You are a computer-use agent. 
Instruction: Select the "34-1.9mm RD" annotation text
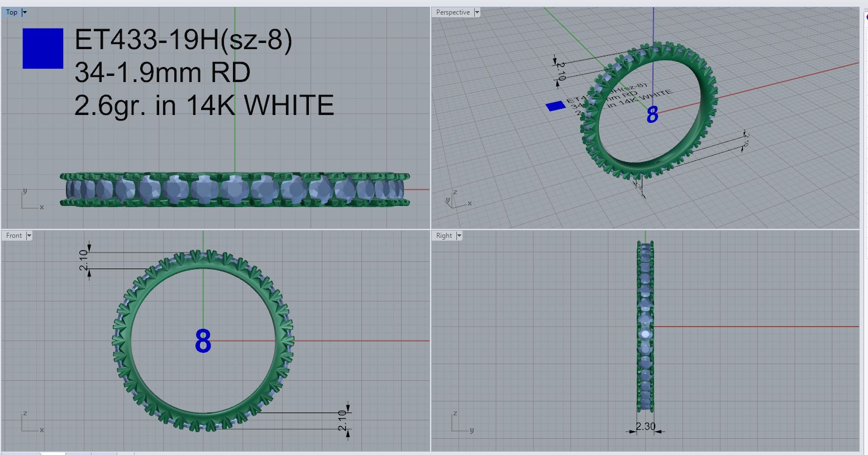(163, 73)
